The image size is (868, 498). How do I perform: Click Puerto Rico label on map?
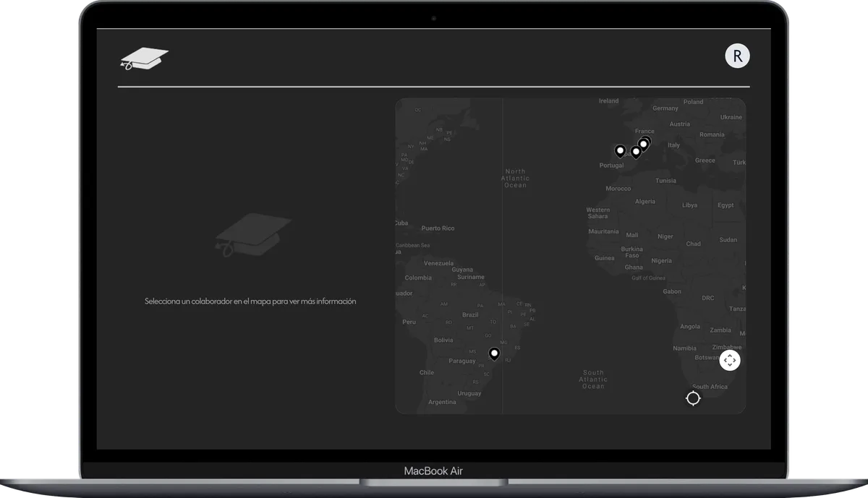pyautogui.click(x=438, y=228)
